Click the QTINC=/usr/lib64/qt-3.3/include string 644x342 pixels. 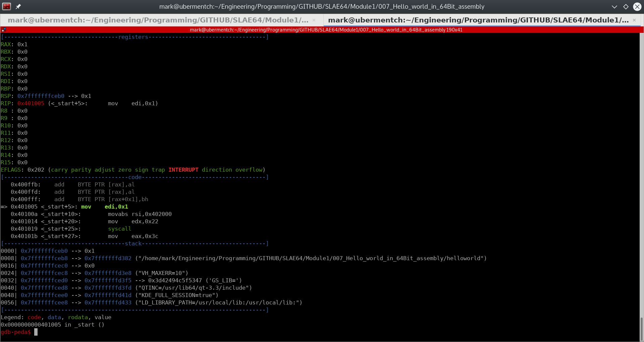(x=193, y=288)
